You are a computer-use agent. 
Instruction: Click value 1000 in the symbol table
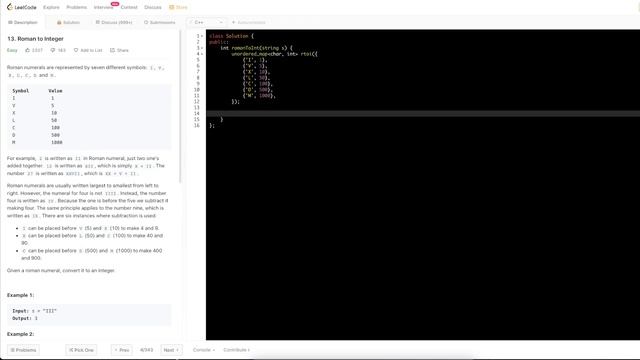57,142
